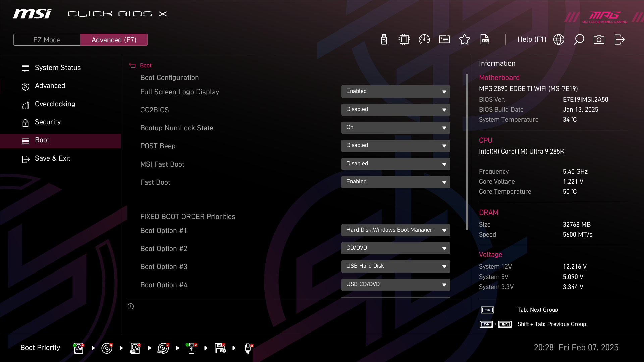Open the Favorites star icon
Image resolution: width=644 pixels, height=362 pixels.
coord(465,40)
